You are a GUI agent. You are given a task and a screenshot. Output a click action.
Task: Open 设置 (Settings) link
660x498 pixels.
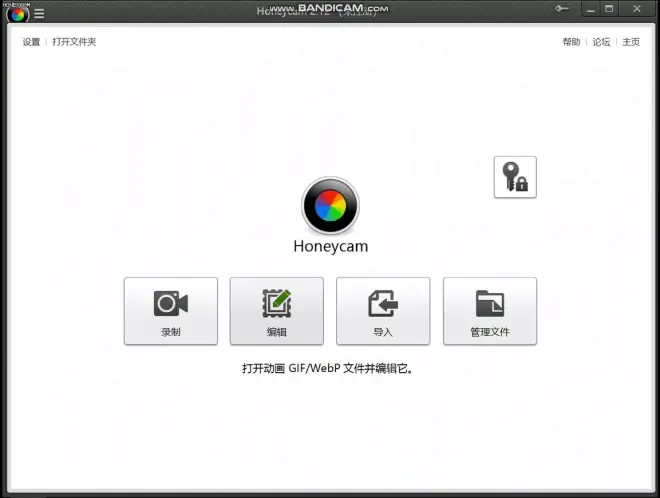coord(31,42)
